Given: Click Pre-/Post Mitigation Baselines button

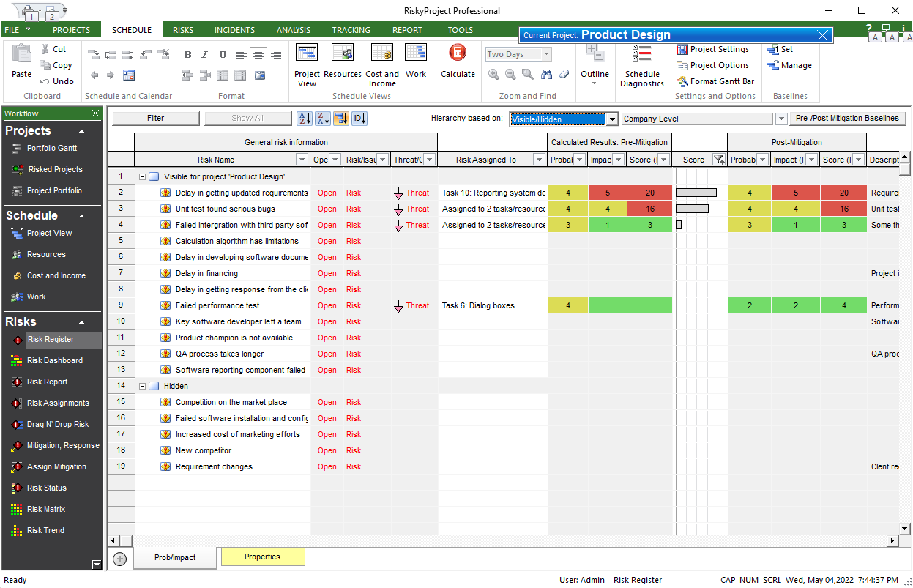Looking at the screenshot, I should point(847,119).
